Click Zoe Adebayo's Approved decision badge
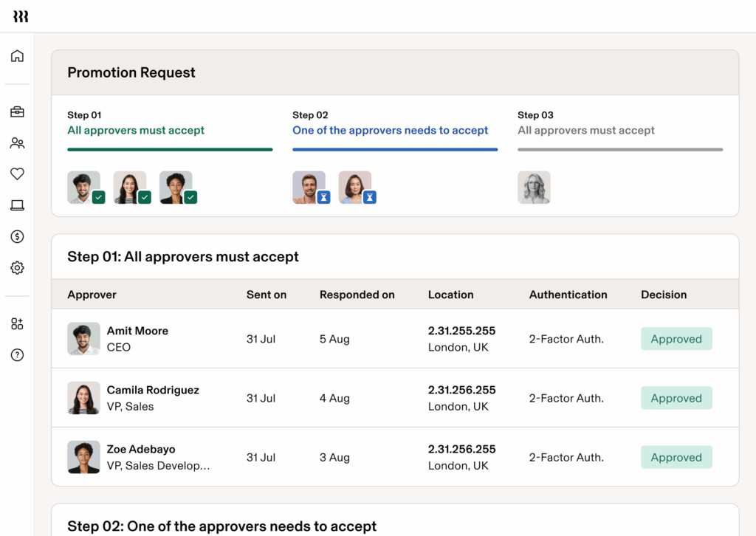Viewport: 756px width, 536px height. [676, 457]
